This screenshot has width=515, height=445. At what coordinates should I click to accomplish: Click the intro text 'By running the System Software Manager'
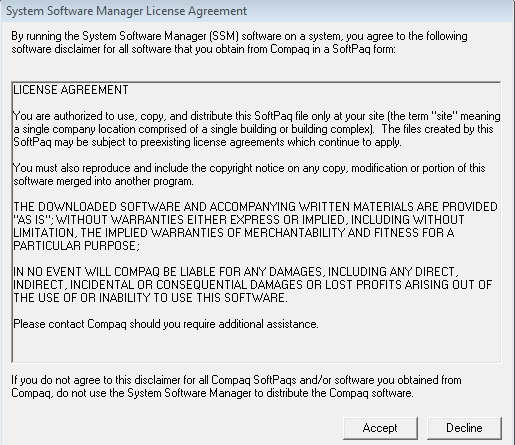tap(239, 42)
